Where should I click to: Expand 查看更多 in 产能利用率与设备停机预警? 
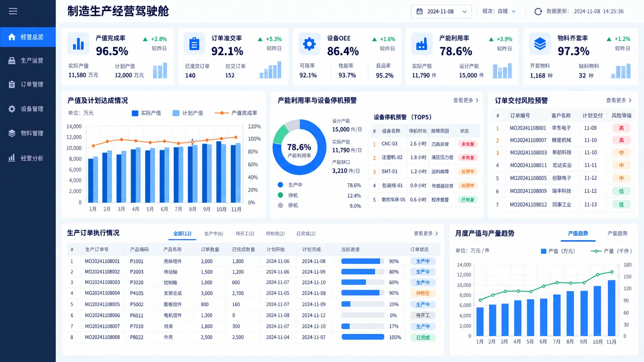tap(466, 100)
